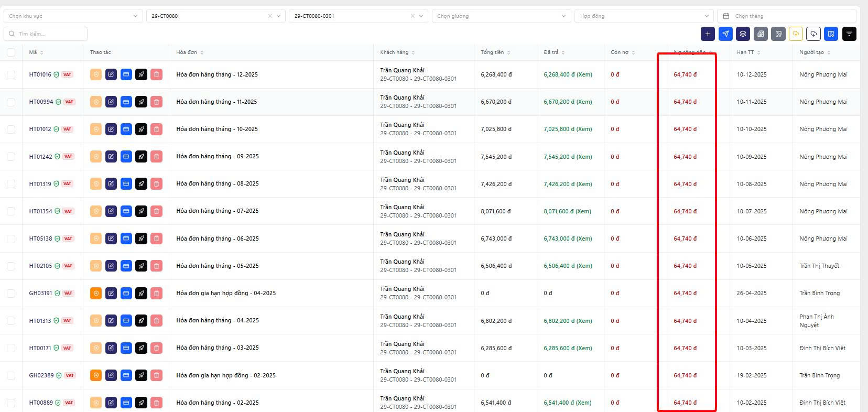Open the cloud download export button

tap(813, 34)
